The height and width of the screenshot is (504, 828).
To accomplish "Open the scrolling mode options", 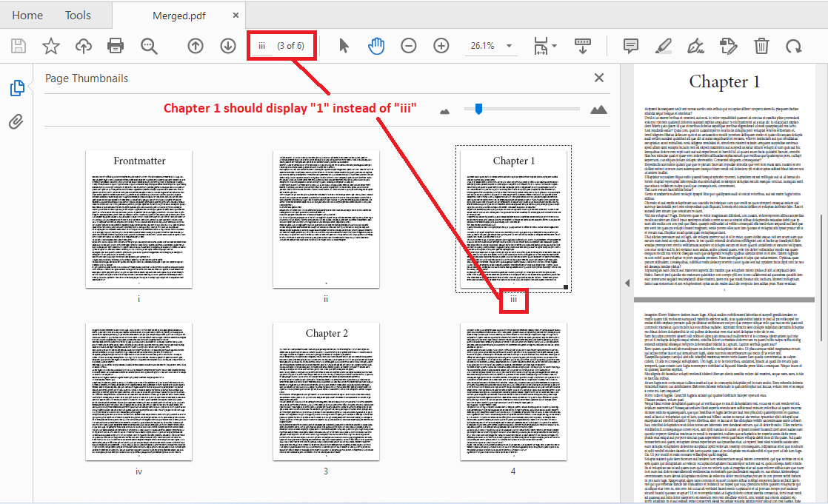I will tap(583, 45).
